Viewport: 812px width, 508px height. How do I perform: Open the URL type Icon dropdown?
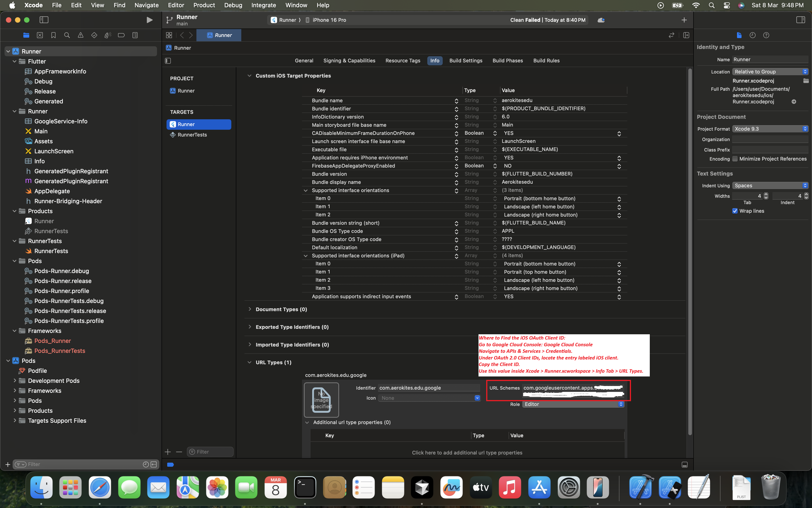(x=429, y=398)
